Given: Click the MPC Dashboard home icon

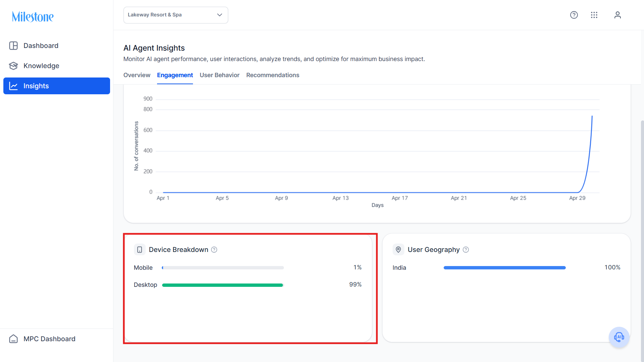Looking at the screenshot, I should (x=13, y=339).
